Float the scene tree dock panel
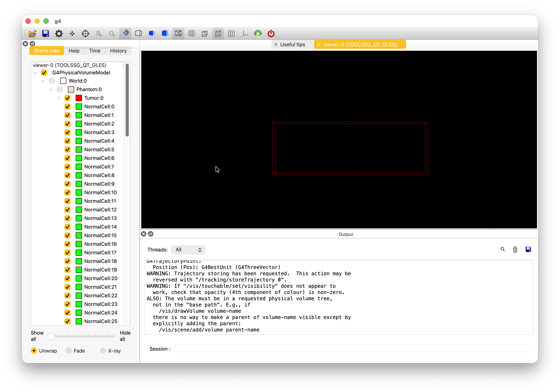Screen dimensions: 560x392 coord(32,44)
